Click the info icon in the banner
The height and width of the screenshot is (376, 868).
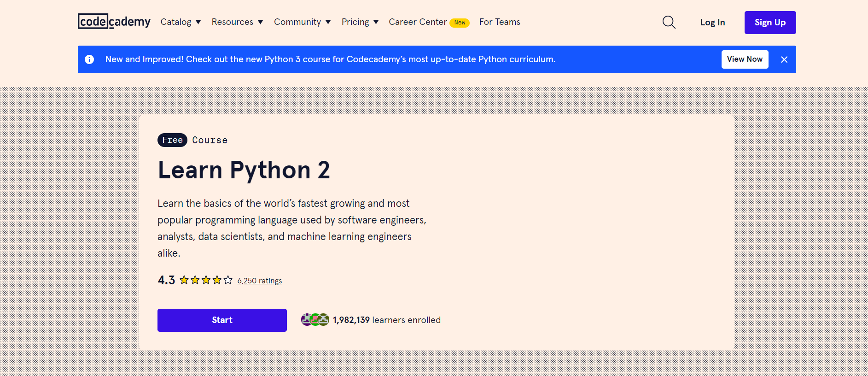[x=89, y=59]
